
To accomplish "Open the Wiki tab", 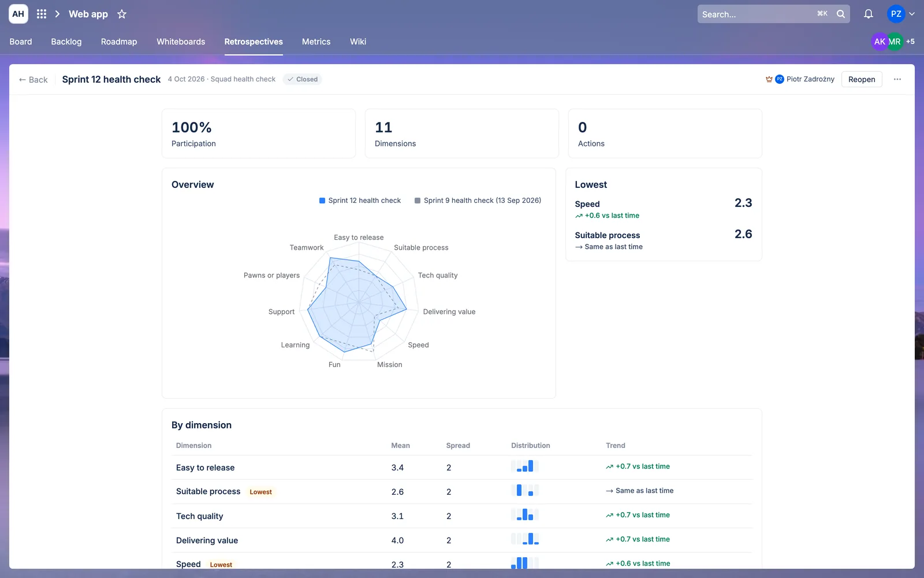I will pos(358,42).
